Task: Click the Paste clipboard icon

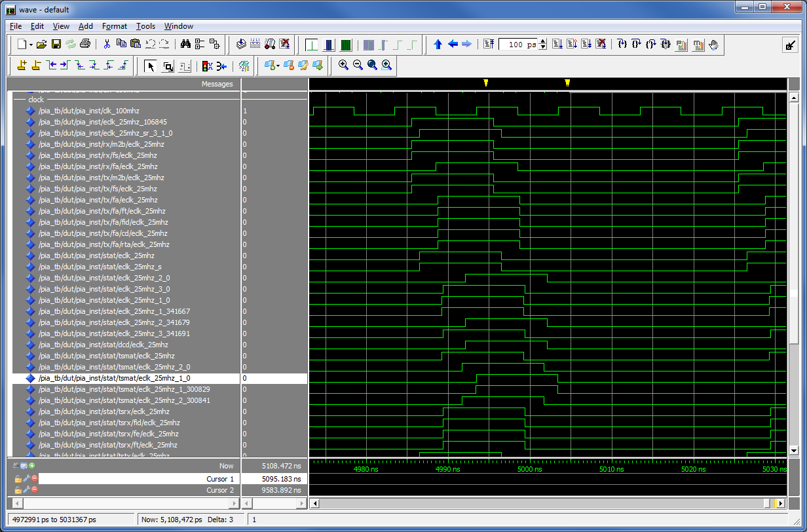Action: 136,45
